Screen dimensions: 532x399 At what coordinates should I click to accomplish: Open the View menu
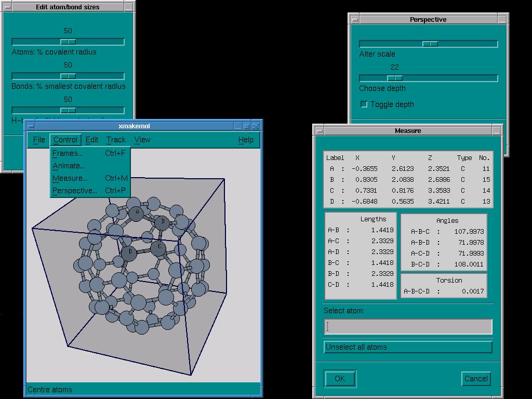click(x=142, y=140)
